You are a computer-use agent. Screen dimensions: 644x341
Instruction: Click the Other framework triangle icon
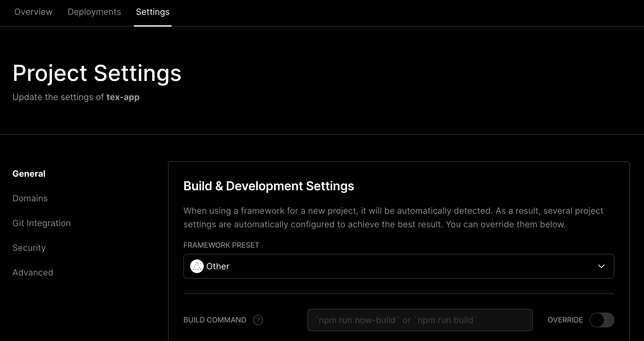click(x=197, y=266)
